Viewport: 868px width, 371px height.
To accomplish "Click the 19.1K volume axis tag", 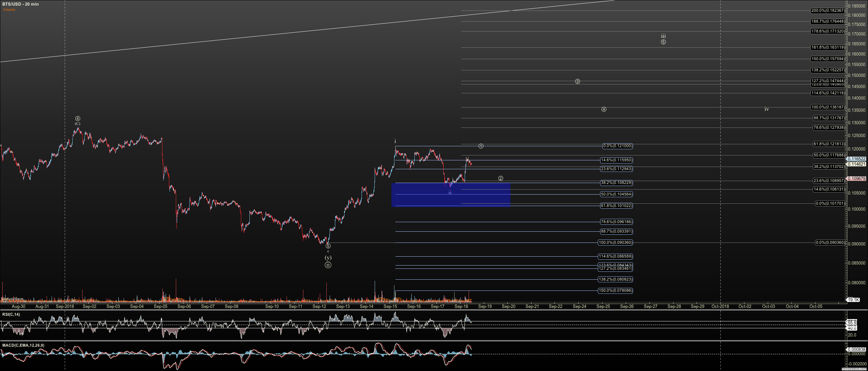I will (x=853, y=300).
